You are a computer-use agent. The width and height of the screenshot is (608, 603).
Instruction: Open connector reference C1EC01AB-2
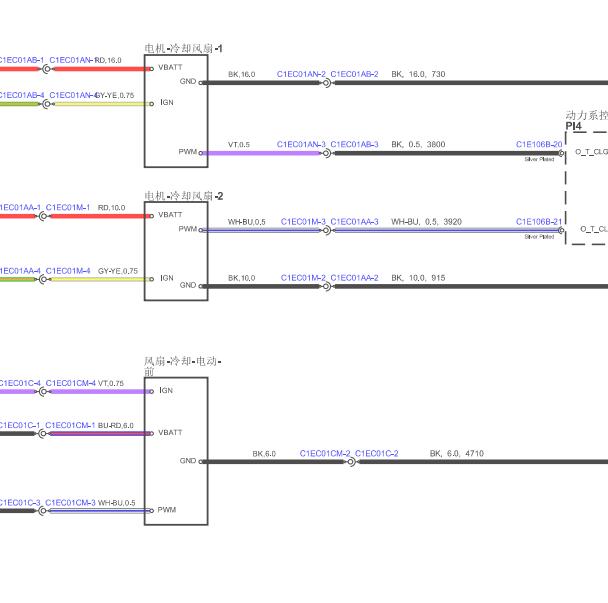point(354,74)
